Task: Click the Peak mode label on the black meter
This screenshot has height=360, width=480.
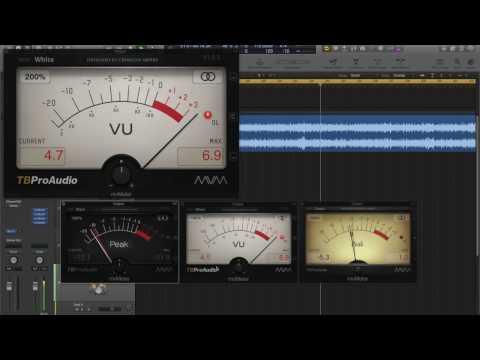Action: coord(119,244)
